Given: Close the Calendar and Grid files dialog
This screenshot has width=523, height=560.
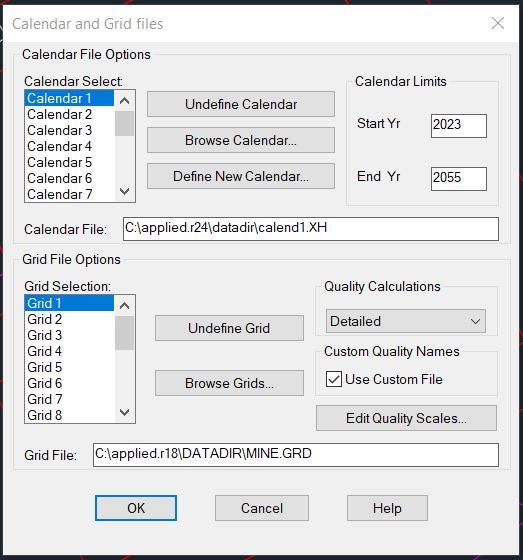Looking at the screenshot, I should 498,24.
